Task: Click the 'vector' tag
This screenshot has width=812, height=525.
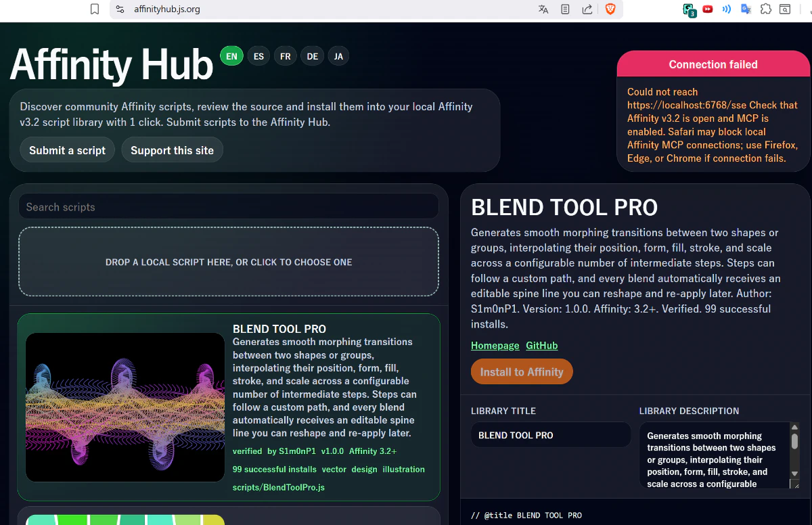Action: coord(334,469)
